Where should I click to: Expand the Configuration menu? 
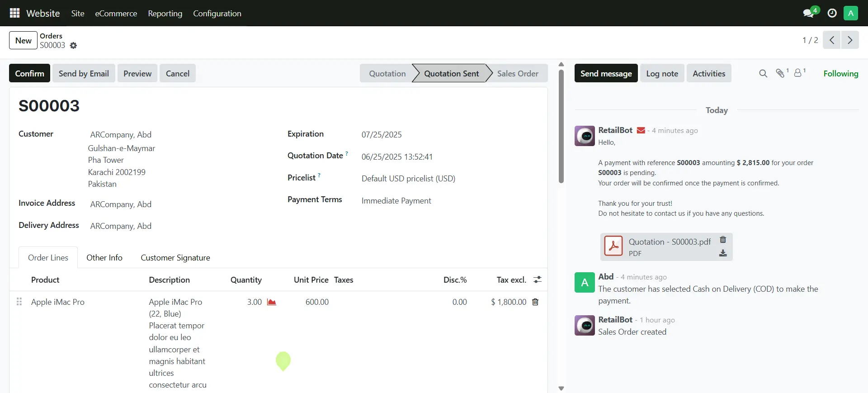[217, 13]
